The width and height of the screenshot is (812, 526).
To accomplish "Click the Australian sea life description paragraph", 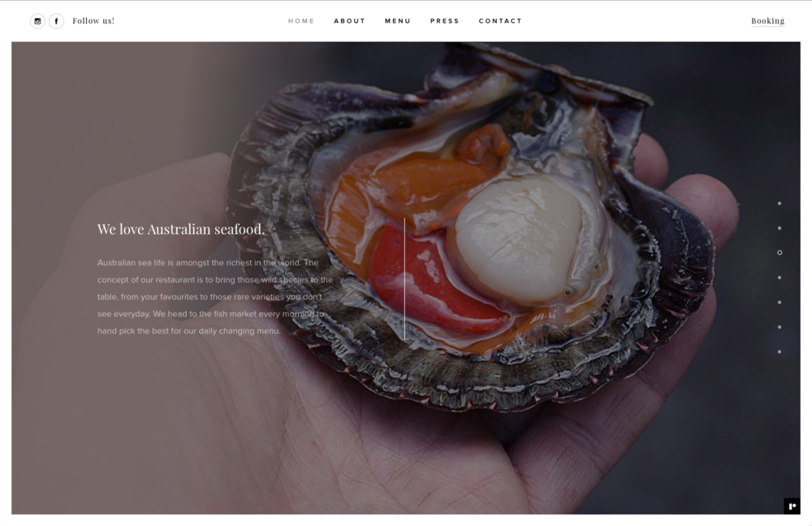I will [x=215, y=296].
